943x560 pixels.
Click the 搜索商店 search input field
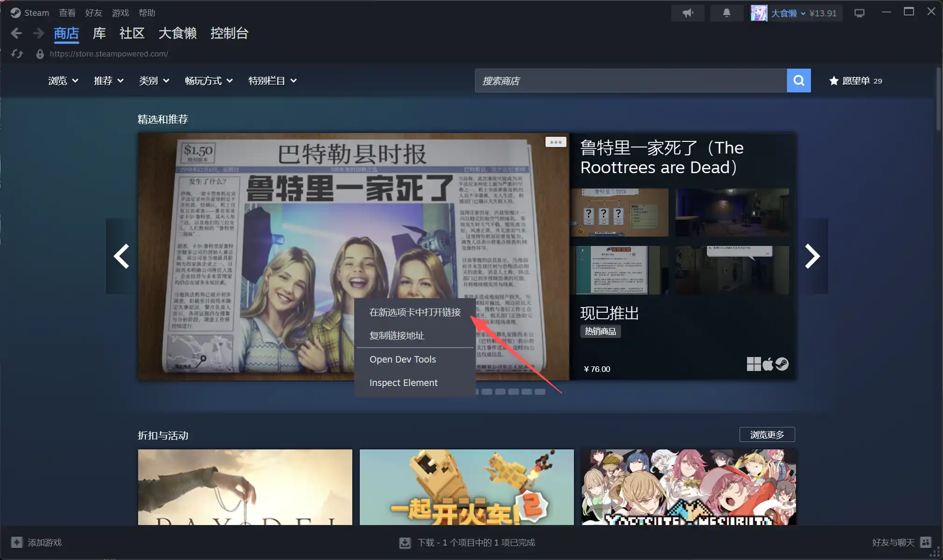(x=630, y=81)
